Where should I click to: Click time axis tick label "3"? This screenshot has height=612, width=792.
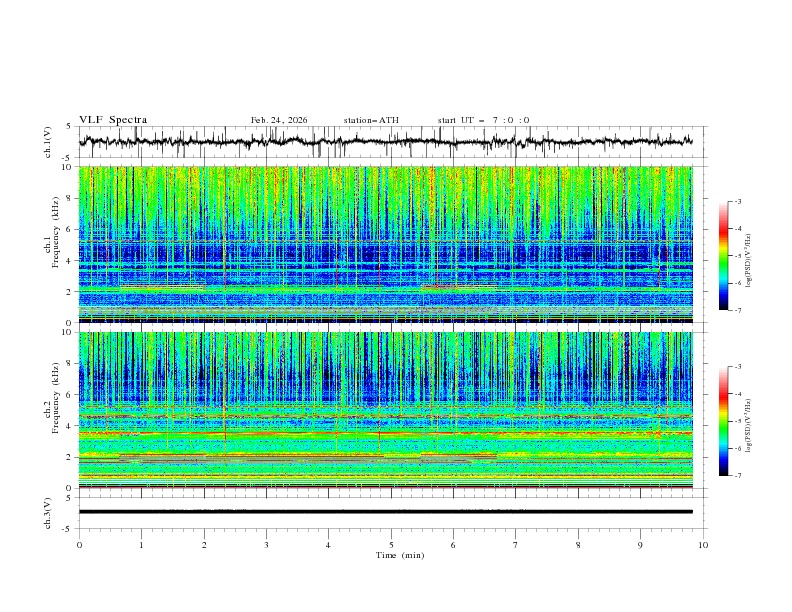[x=266, y=545]
